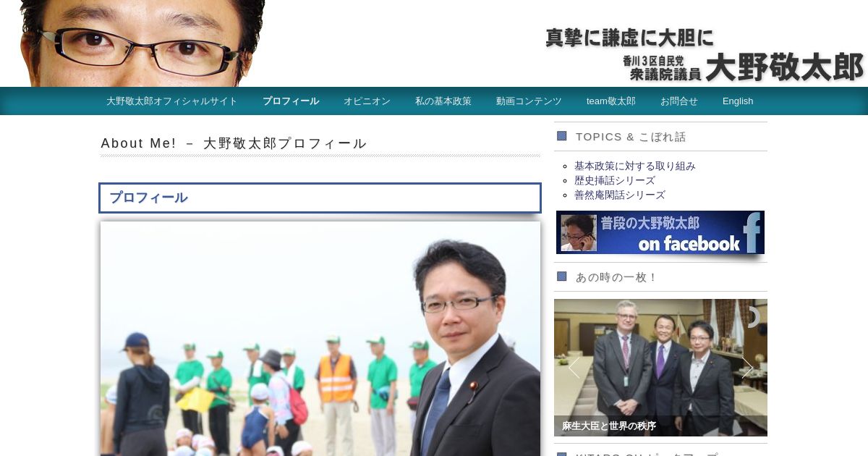Click the About Me! page title
The image size is (868, 456).
234,143
